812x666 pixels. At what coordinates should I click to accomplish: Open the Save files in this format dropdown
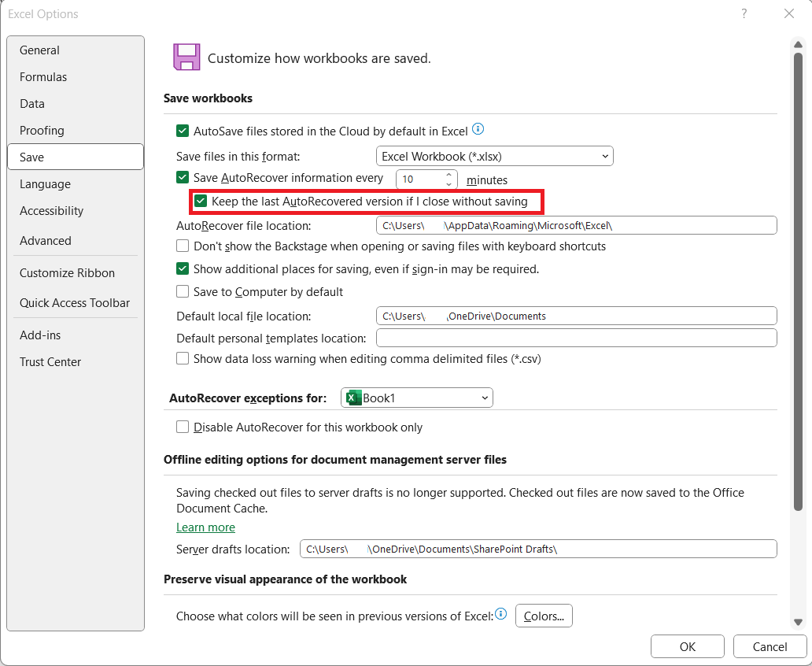[x=495, y=156]
